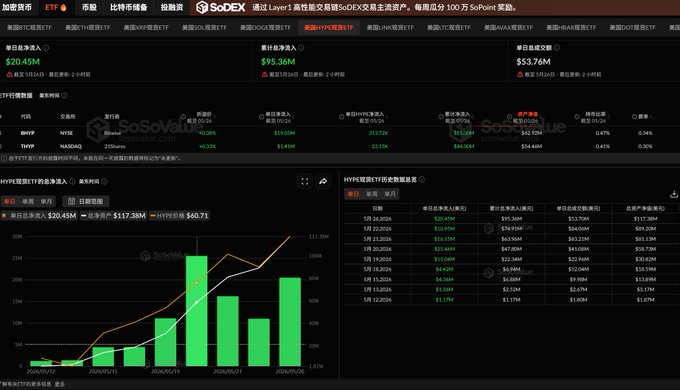Click info icon beside 美东时间 above the chart

(104, 181)
